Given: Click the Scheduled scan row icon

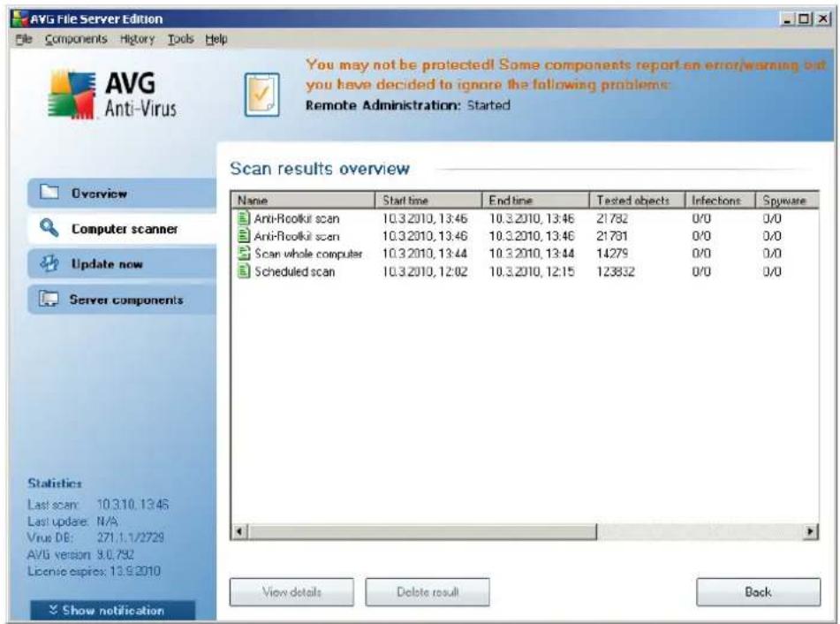Looking at the screenshot, I should point(244,271).
